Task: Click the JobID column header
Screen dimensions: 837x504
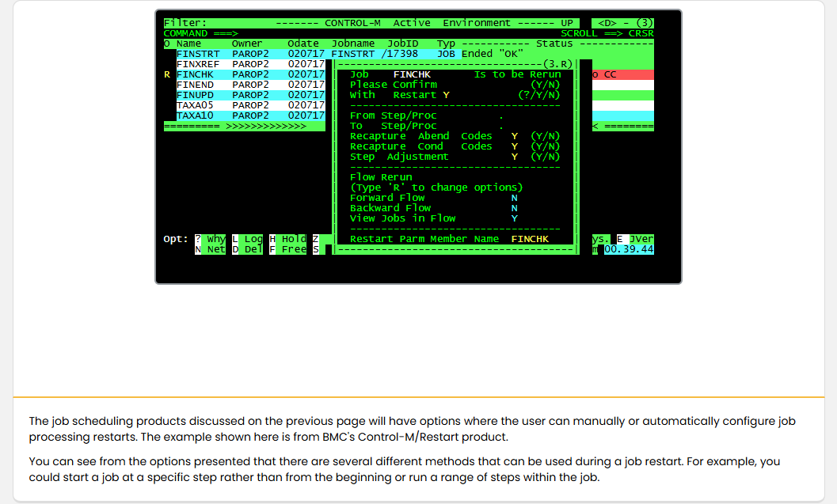Action: click(x=402, y=44)
